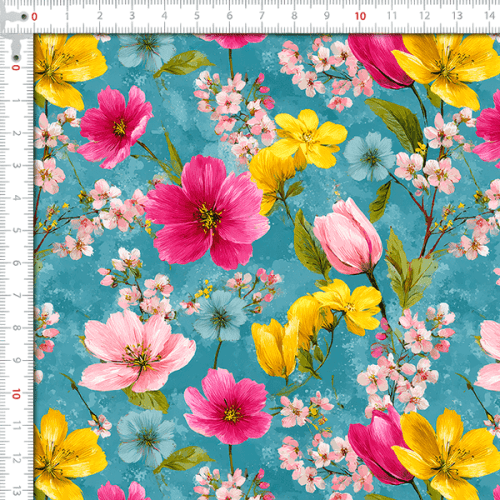This screenshot has height=500, width=500.
Task: Click the number 7 on the top ruler
Action: [x=262, y=16]
